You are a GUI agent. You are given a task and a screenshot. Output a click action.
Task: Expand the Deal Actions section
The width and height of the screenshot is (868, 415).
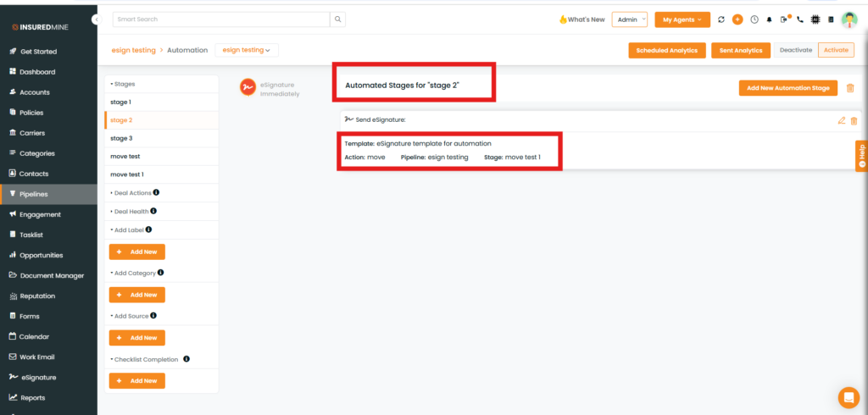[x=132, y=193]
